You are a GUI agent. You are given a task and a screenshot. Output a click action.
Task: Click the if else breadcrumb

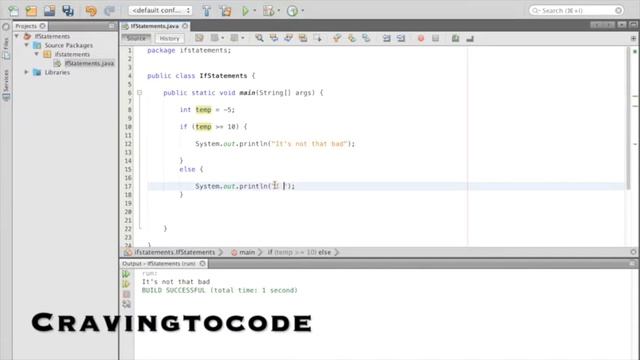pyautogui.click(x=299, y=252)
